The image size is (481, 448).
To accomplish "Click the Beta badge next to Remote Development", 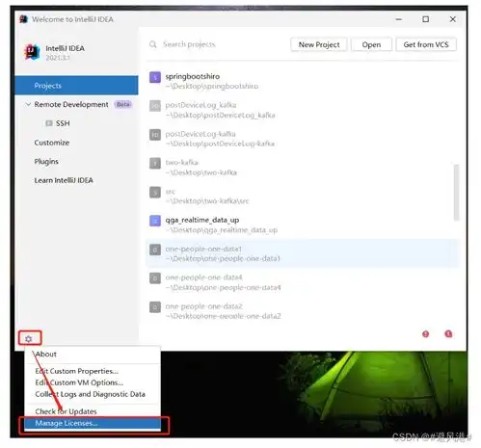I will [x=123, y=104].
